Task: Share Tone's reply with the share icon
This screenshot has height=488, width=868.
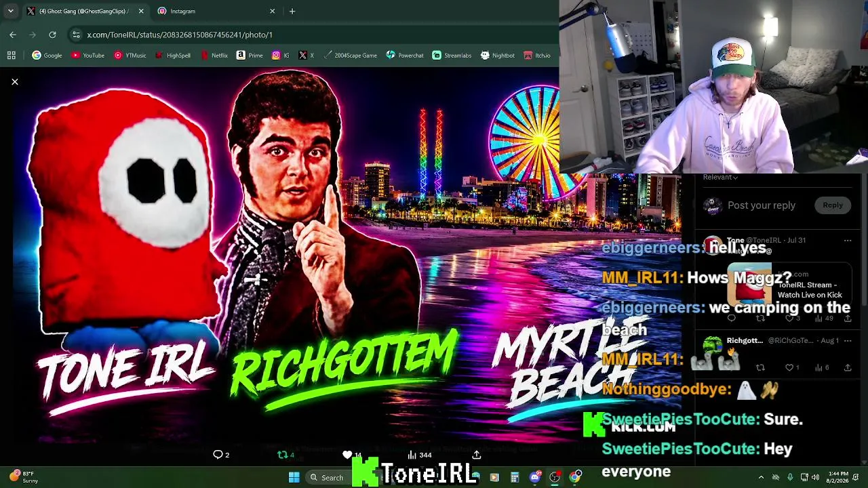Action: point(848,318)
